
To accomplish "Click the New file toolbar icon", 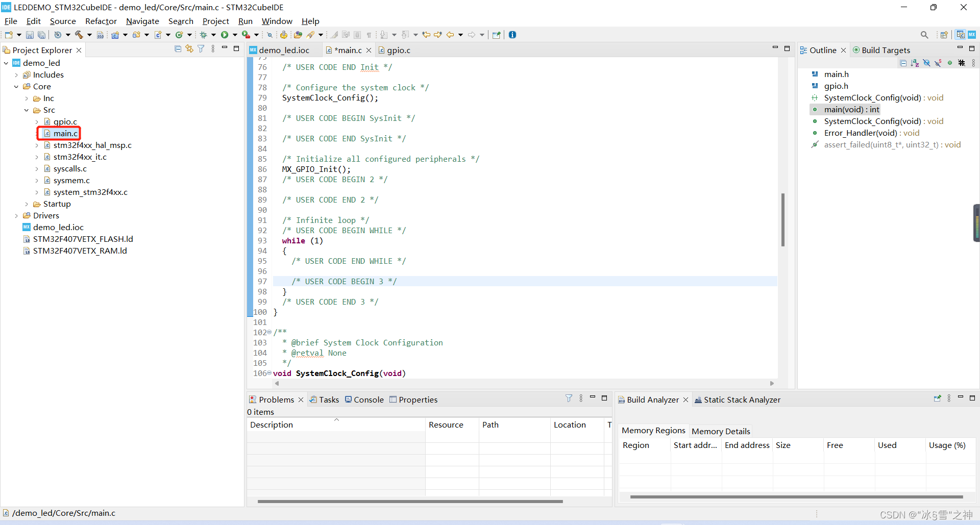I will tap(9, 35).
